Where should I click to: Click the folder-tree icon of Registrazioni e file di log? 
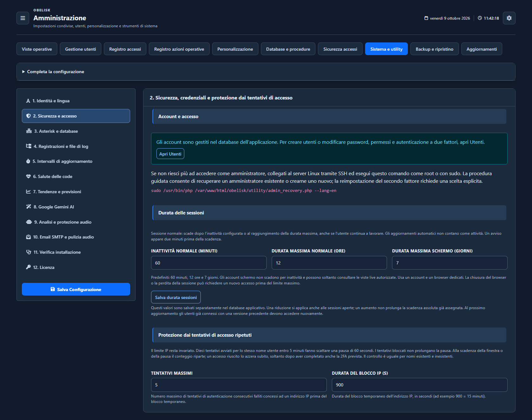tap(28, 146)
